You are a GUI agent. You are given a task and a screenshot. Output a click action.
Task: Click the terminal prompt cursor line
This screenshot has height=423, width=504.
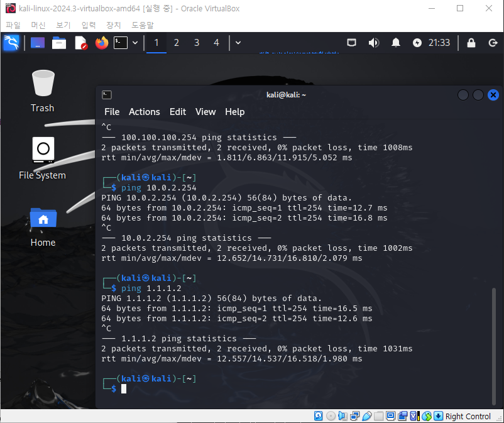pyautogui.click(x=124, y=389)
